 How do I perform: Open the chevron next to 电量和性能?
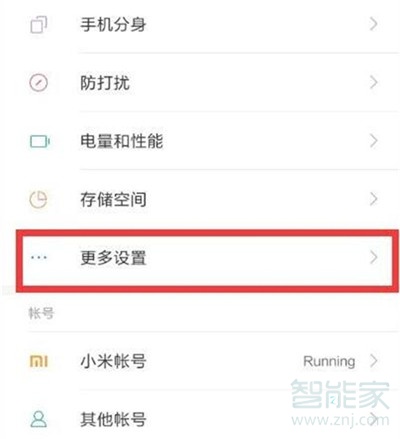pyautogui.click(x=374, y=141)
